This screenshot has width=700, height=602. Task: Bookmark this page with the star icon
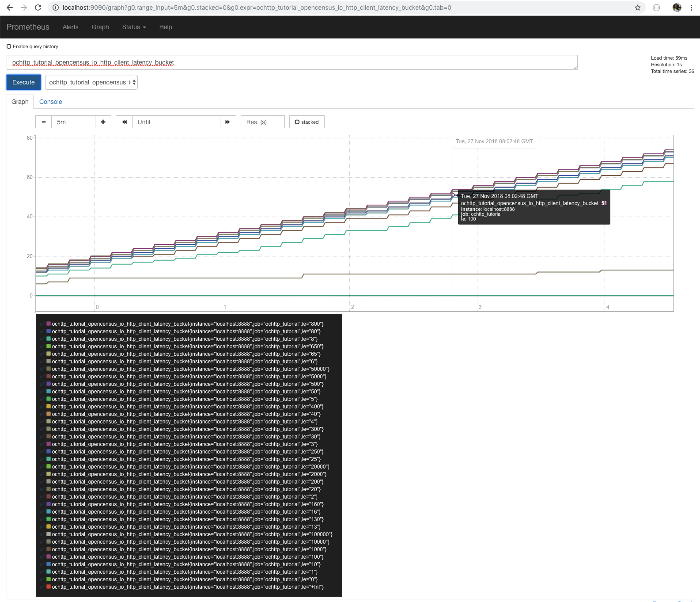(637, 8)
